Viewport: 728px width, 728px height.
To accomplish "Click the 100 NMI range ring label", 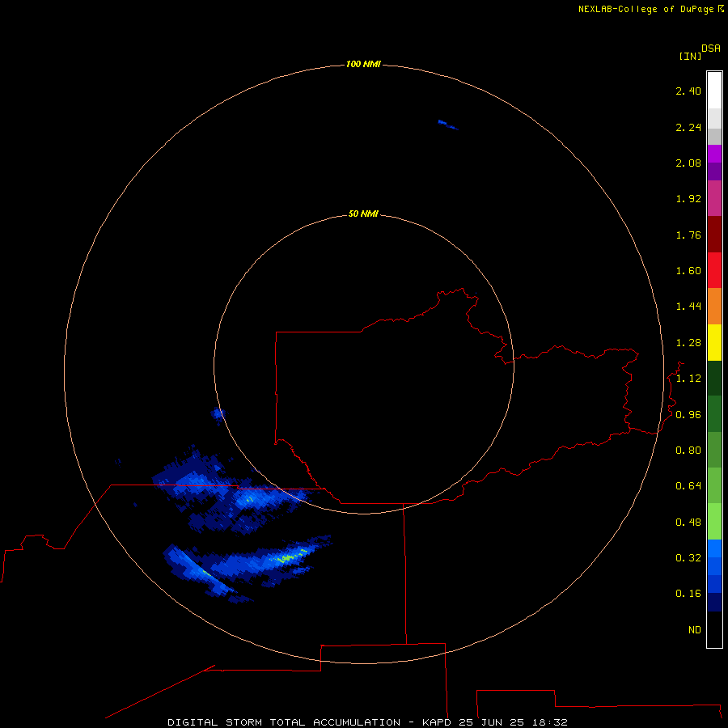I will click(x=363, y=64).
